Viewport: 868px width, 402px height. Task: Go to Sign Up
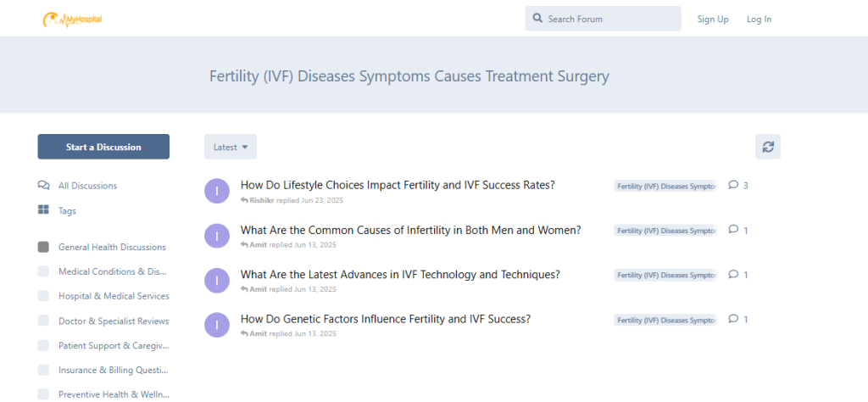click(x=713, y=19)
